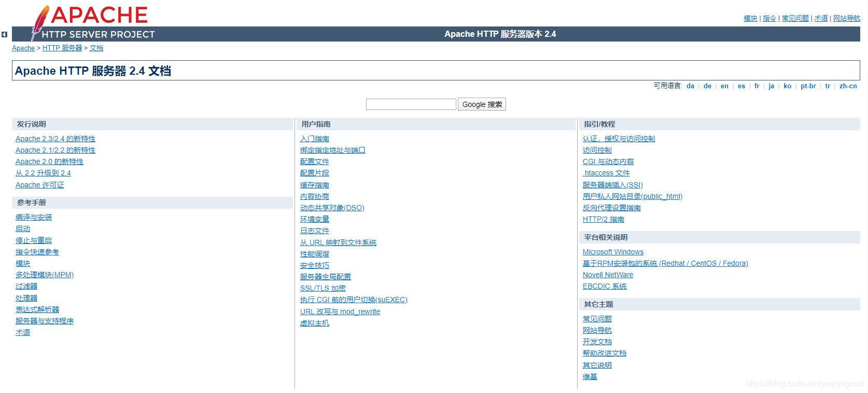868x393 pixels.
Task: Open 指令快速参考 link
Action: pos(37,252)
